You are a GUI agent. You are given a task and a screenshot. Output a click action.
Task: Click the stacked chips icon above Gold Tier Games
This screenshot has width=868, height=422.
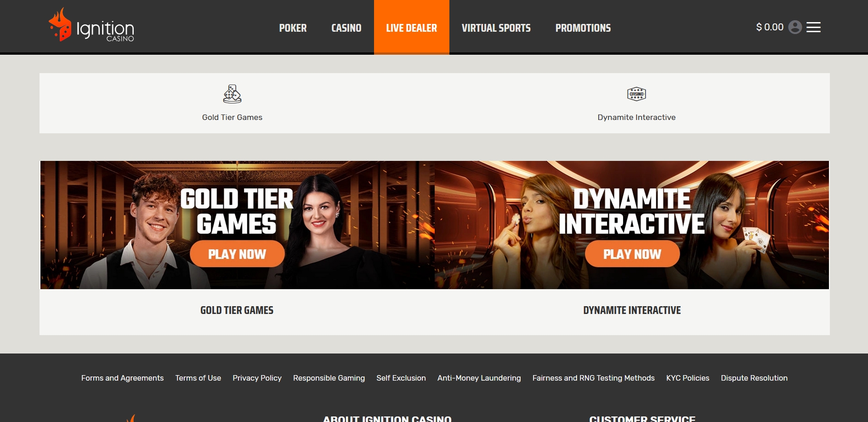coord(232,94)
